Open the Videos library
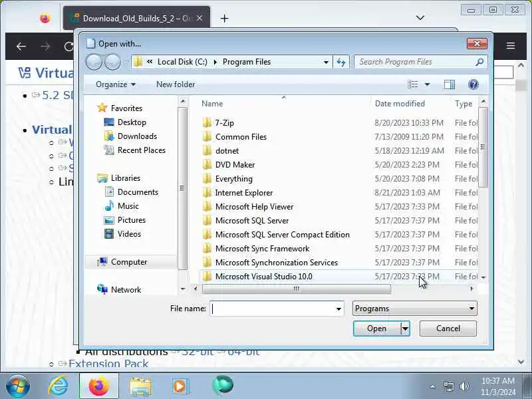Image resolution: width=532 pixels, height=399 pixels. (129, 234)
